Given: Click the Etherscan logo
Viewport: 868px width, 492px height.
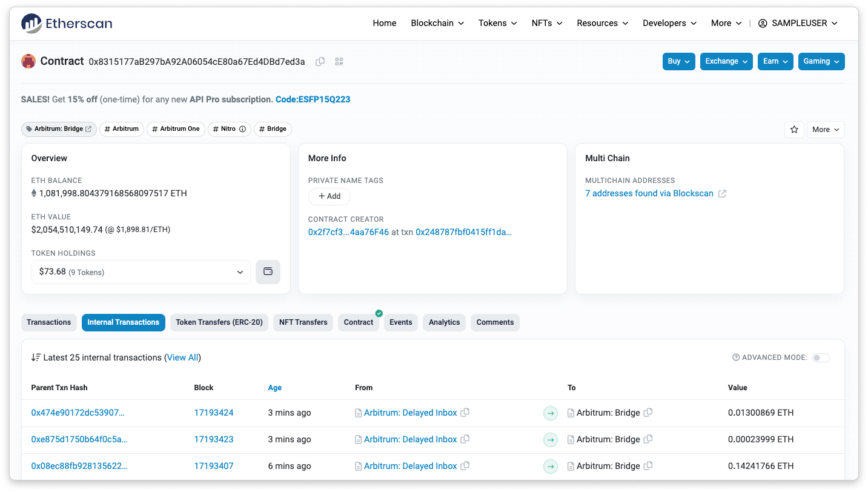Looking at the screenshot, I should click(67, 23).
